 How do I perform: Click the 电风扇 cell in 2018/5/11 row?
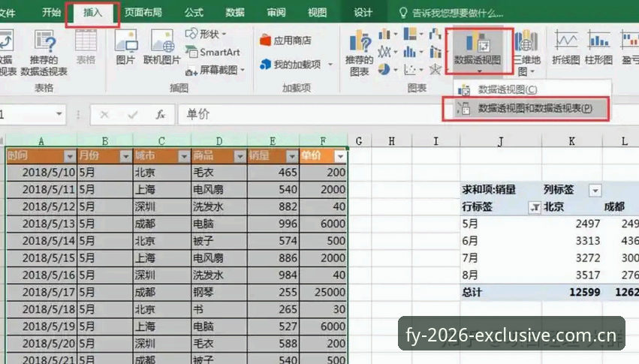tap(219, 189)
